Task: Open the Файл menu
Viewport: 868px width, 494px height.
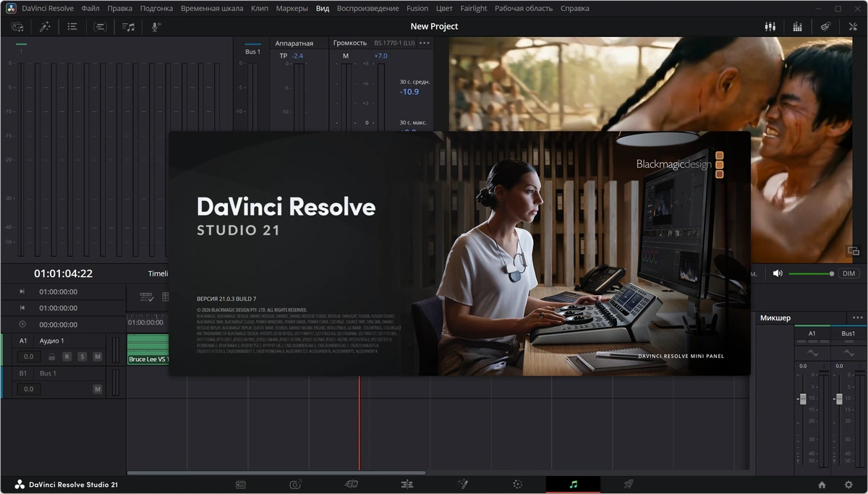Action: 90,9
